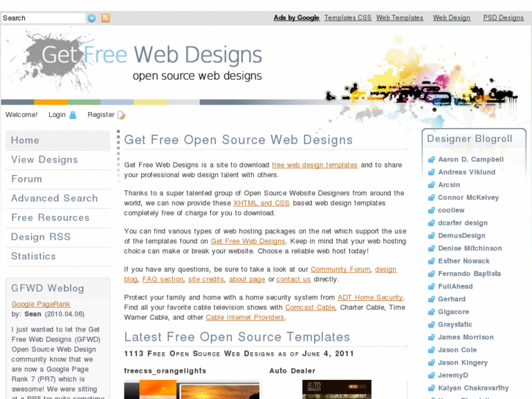Click the link icon beside Kalyan Chakravarthy

click(x=431, y=388)
